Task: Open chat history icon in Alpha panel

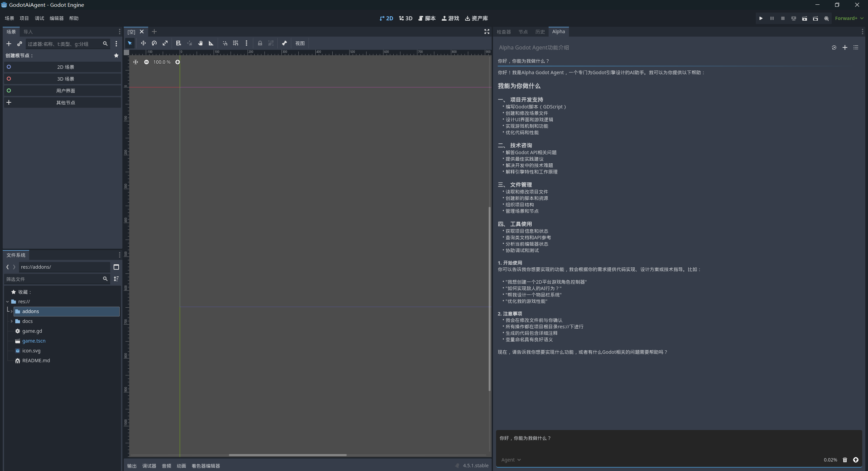Action: pyautogui.click(x=834, y=47)
